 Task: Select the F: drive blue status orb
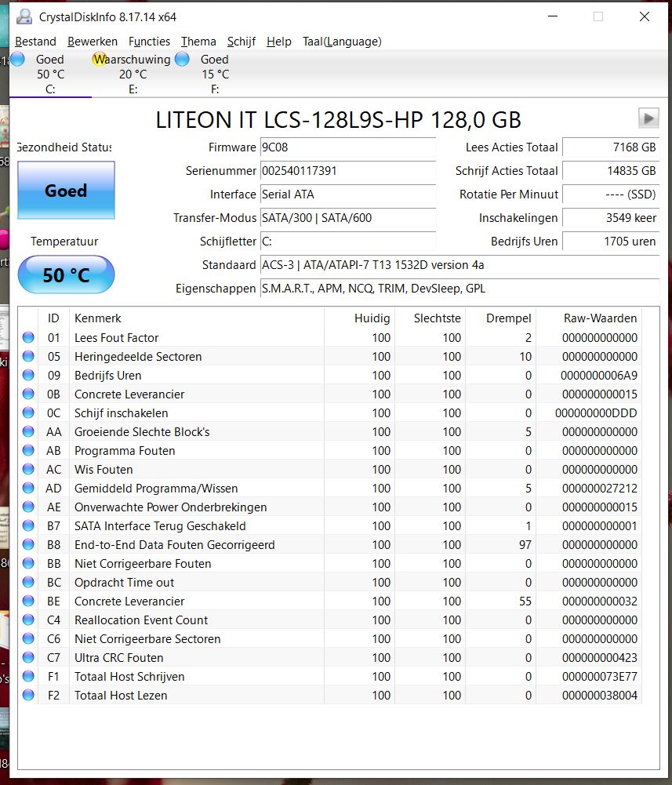[x=182, y=59]
